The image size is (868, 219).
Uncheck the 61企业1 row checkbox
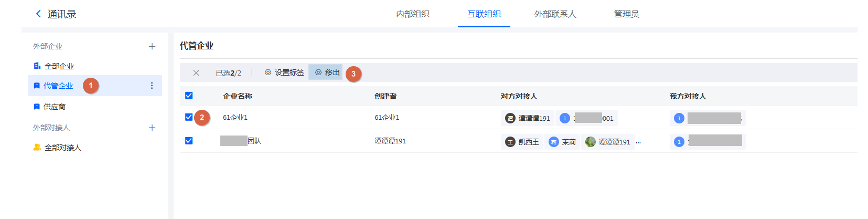(x=189, y=117)
